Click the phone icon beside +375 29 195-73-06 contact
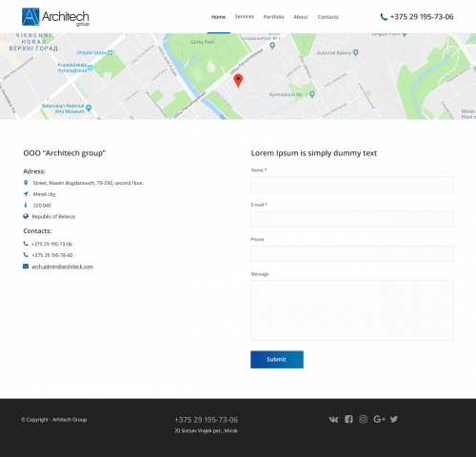Viewport: 476px width, 457px height. tap(26, 244)
